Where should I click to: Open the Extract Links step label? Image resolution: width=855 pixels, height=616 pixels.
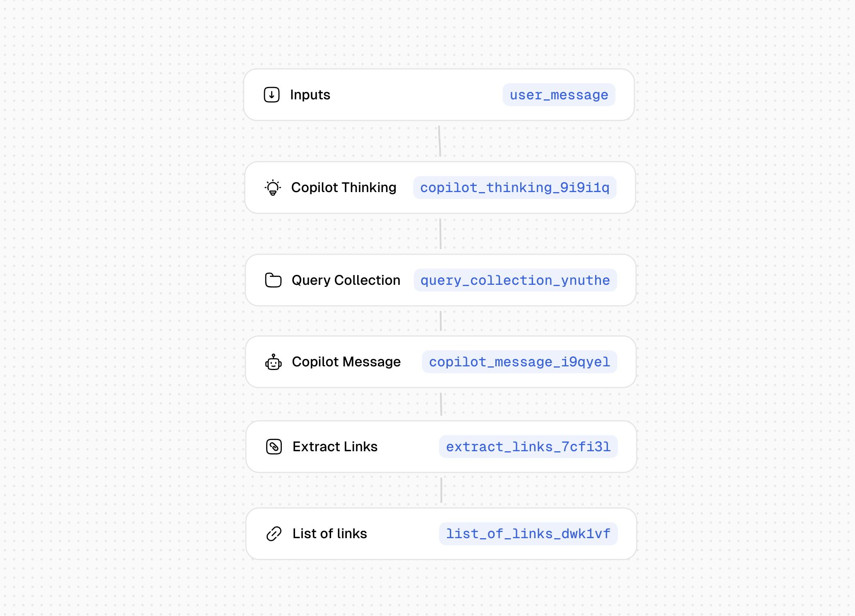335,447
